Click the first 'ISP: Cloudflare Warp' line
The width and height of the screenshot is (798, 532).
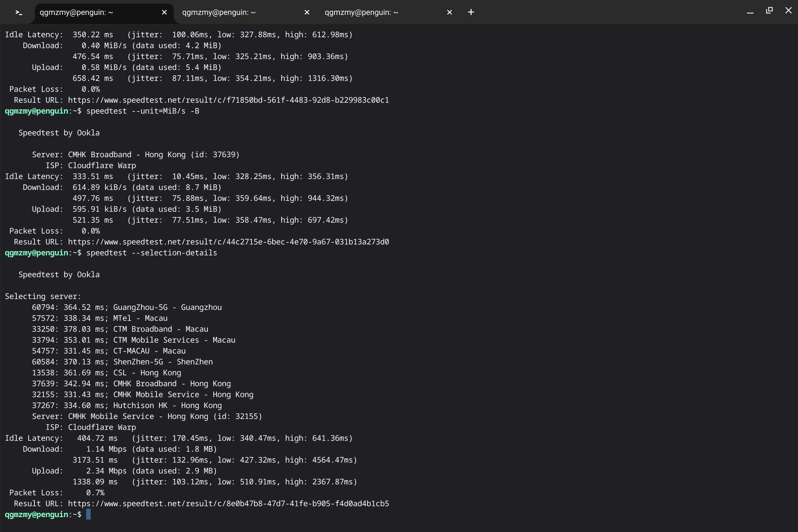(x=91, y=165)
